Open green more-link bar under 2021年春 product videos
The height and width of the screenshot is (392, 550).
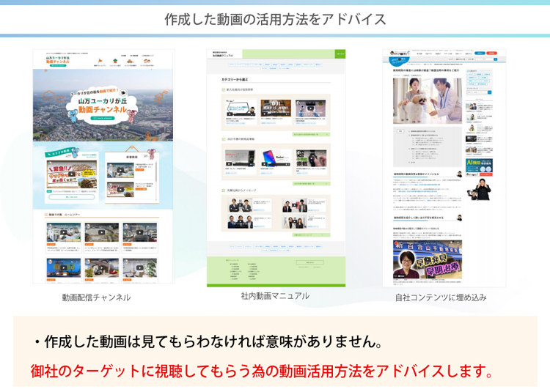click(x=311, y=184)
